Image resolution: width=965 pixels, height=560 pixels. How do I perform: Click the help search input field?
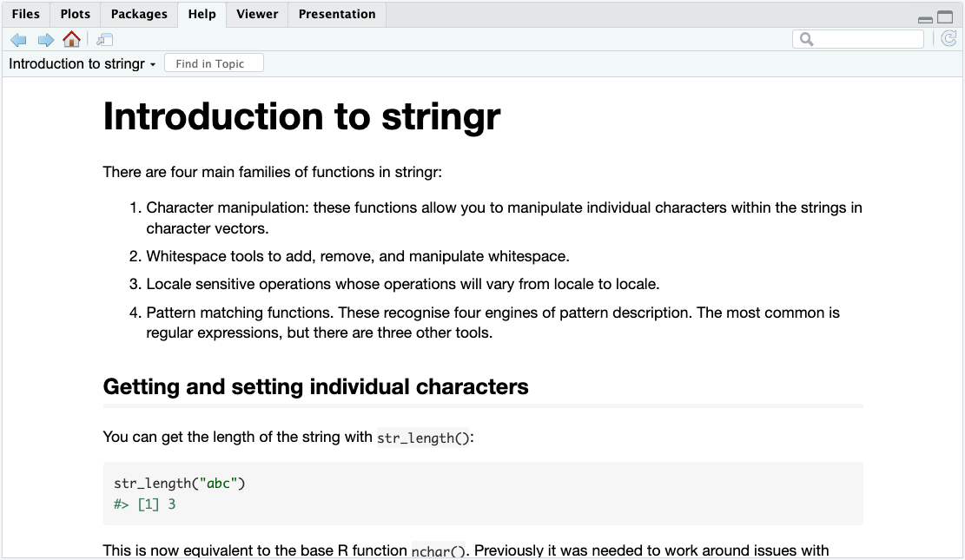tap(858, 39)
